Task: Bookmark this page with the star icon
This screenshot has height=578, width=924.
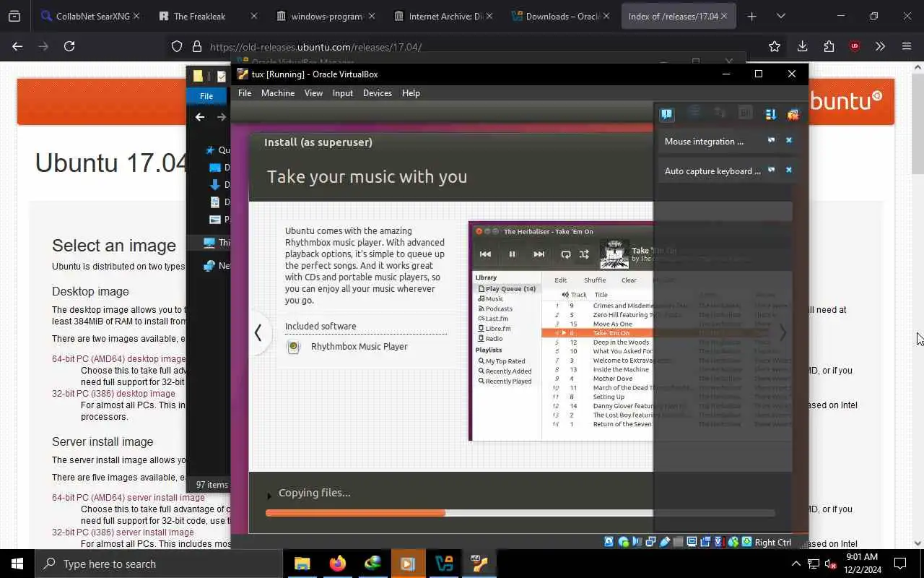Action: pyautogui.click(x=775, y=46)
